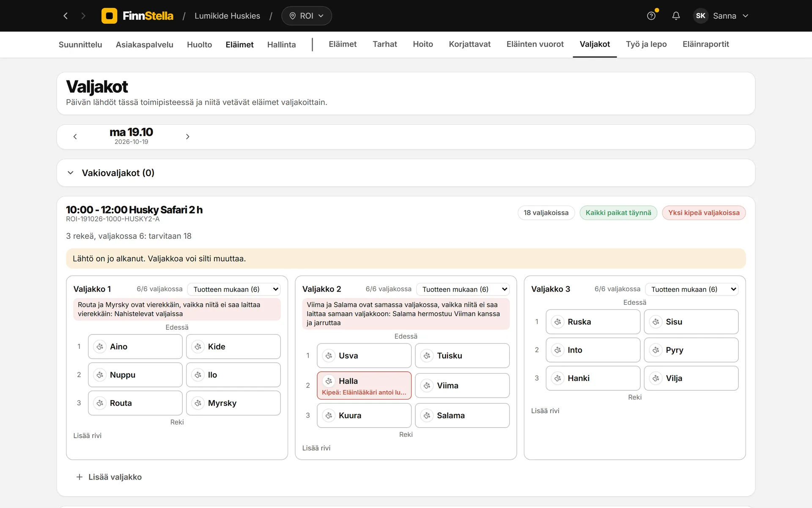Open the help question mark icon
812x508 pixels.
pos(651,16)
